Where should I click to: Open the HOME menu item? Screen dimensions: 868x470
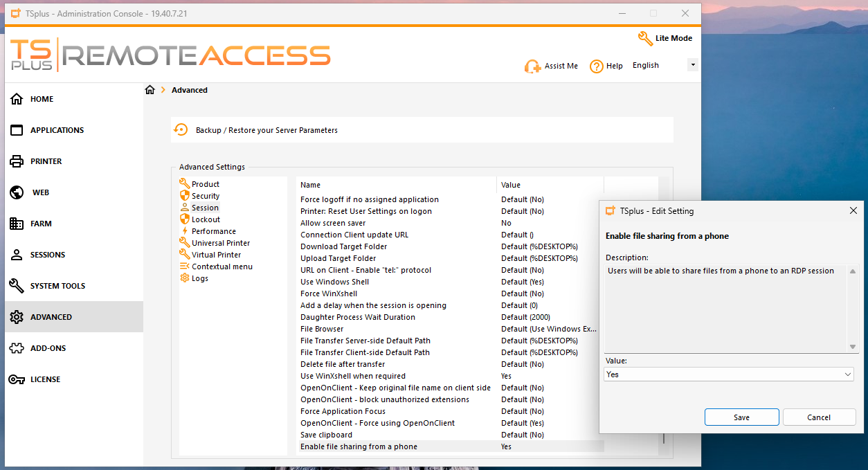(x=74, y=99)
